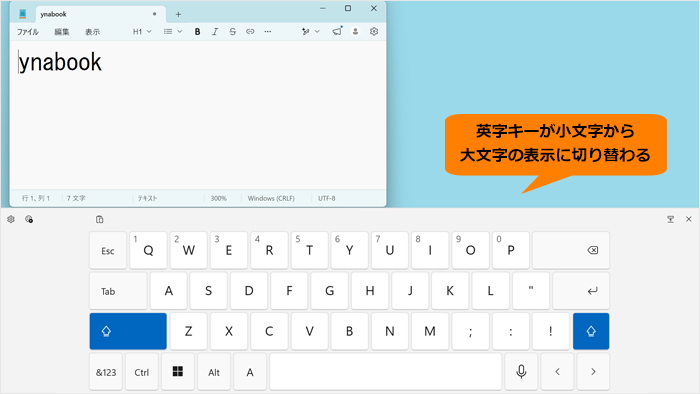Toggle the right Shift key

tap(591, 331)
